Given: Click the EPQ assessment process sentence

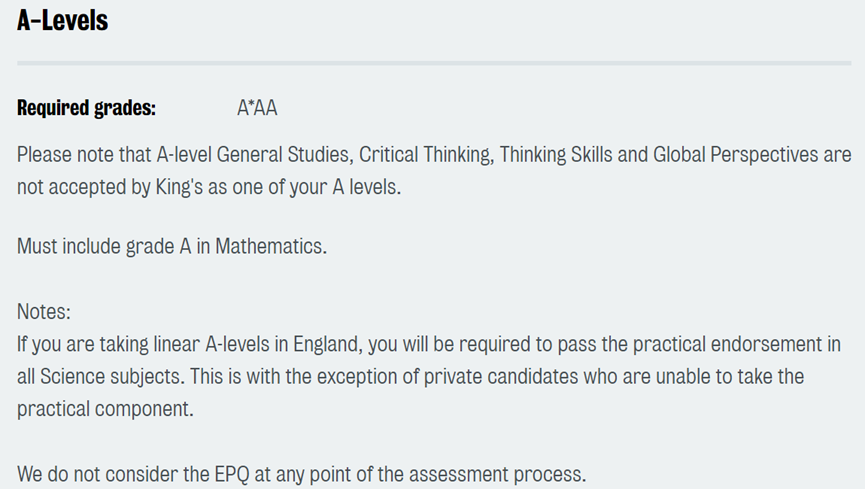Looking at the screenshot, I should click(301, 475).
